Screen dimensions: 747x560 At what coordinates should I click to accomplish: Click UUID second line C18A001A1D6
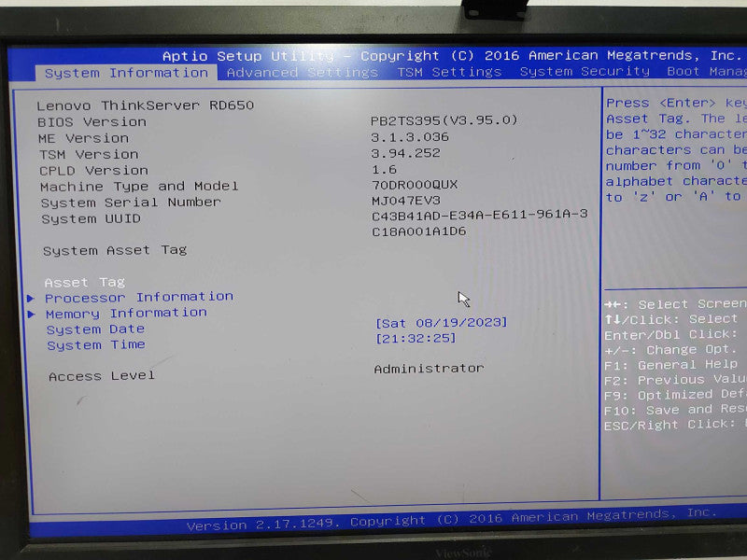(x=419, y=231)
